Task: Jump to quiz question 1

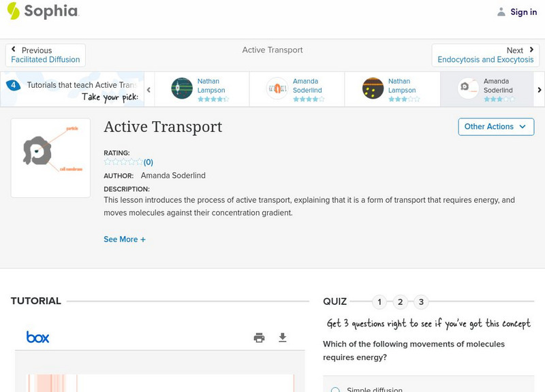Action: pyautogui.click(x=379, y=302)
